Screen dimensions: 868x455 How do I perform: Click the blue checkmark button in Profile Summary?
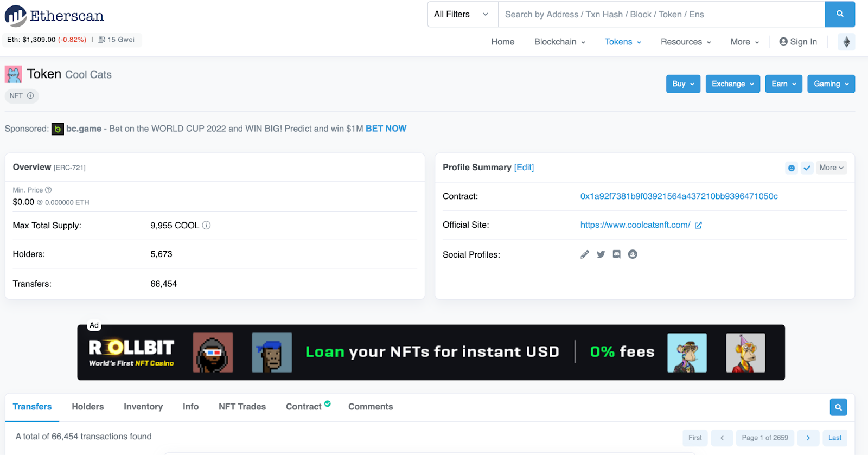tap(807, 168)
